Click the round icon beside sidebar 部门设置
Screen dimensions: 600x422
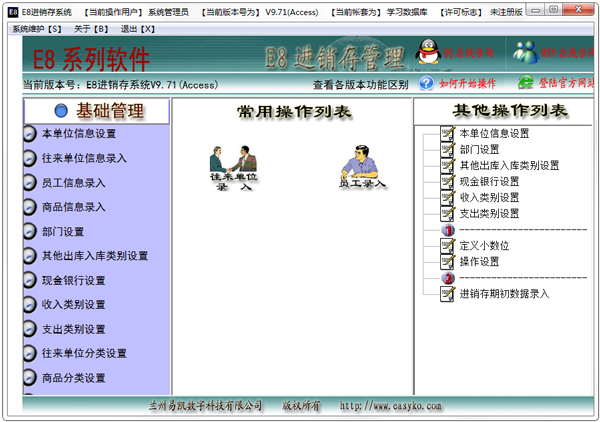30,232
